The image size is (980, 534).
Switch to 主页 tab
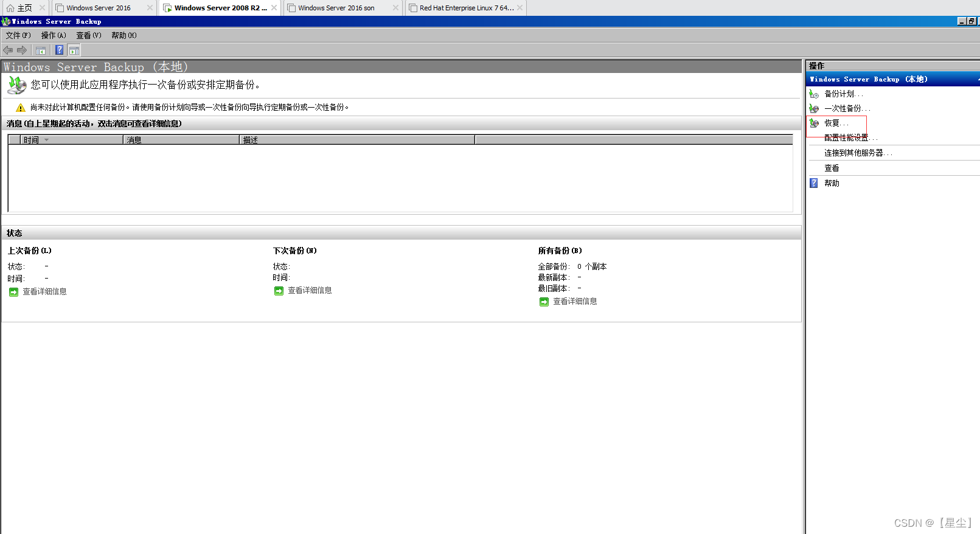[x=25, y=8]
